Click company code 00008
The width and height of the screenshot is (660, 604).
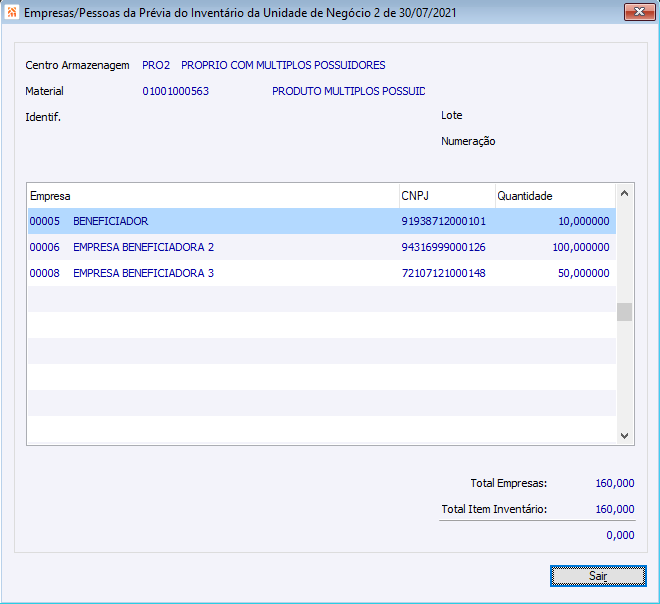(45, 273)
